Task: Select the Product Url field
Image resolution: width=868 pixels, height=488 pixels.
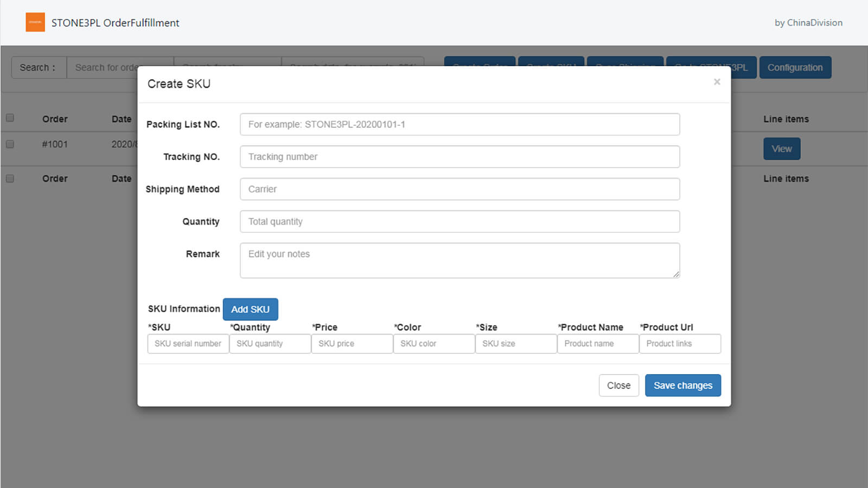Action: pos(680,343)
